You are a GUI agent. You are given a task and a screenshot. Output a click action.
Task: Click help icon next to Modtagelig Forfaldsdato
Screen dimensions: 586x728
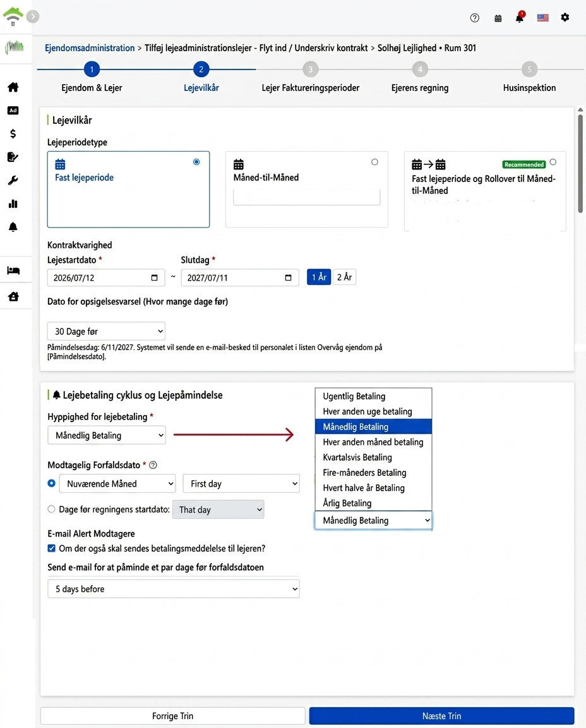[x=153, y=464]
